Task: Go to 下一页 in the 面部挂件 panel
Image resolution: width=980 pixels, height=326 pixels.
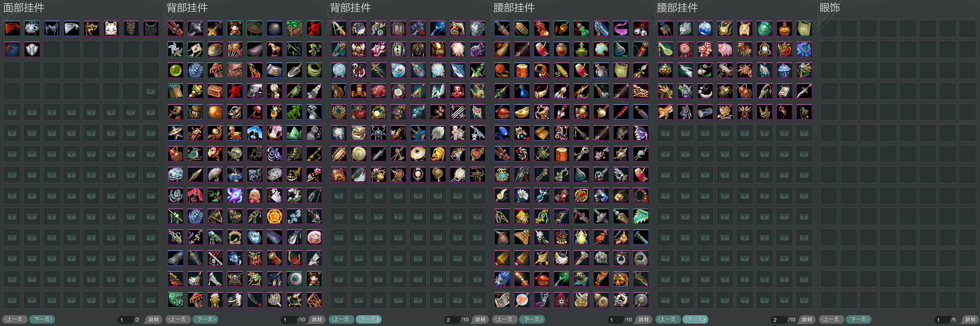Action: click(42, 319)
